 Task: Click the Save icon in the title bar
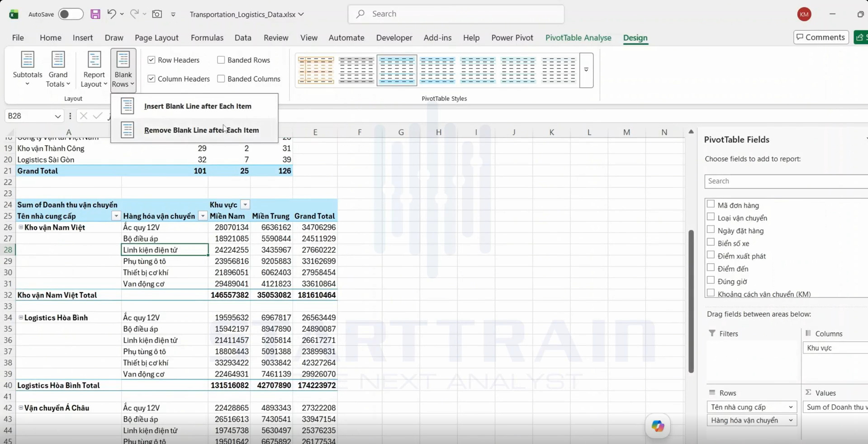click(95, 14)
